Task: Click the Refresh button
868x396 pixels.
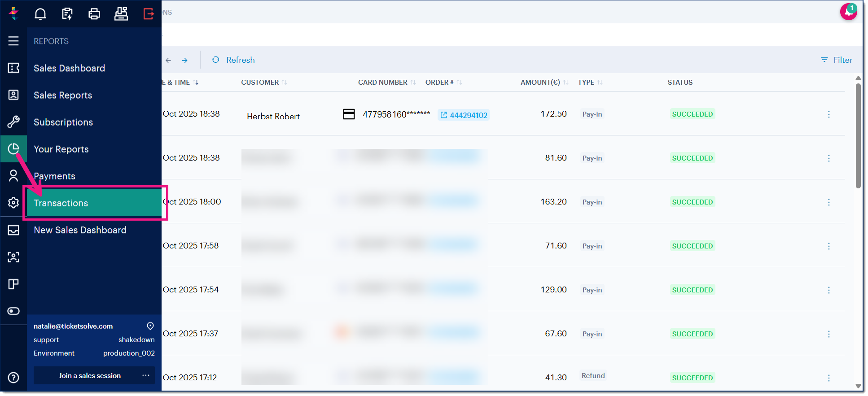Action: [233, 60]
